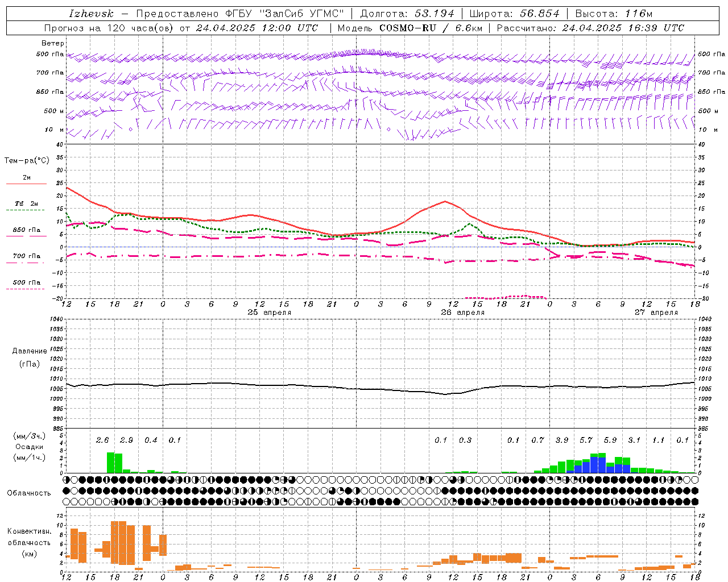Click "Прогноз на 120 часа(ов)" forecast text

109,28
